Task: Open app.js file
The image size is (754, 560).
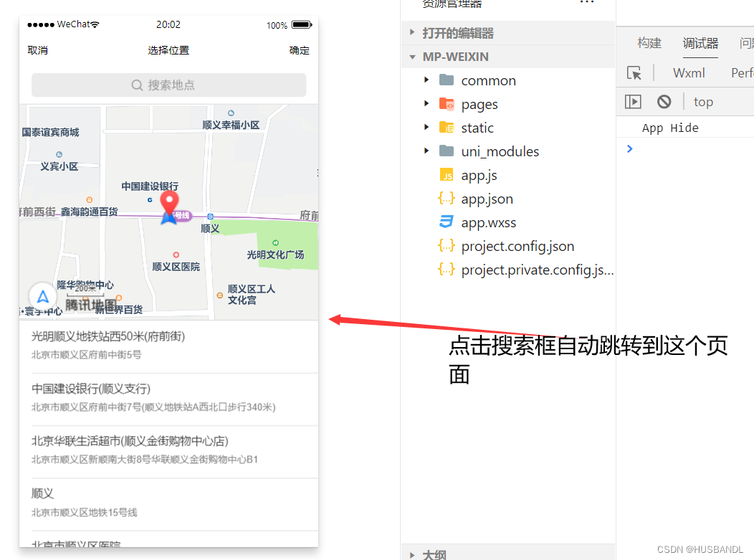Action: click(479, 175)
